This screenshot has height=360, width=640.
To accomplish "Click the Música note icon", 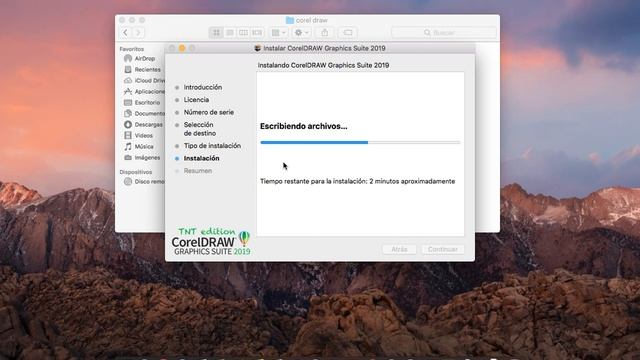I will click(x=128, y=147).
